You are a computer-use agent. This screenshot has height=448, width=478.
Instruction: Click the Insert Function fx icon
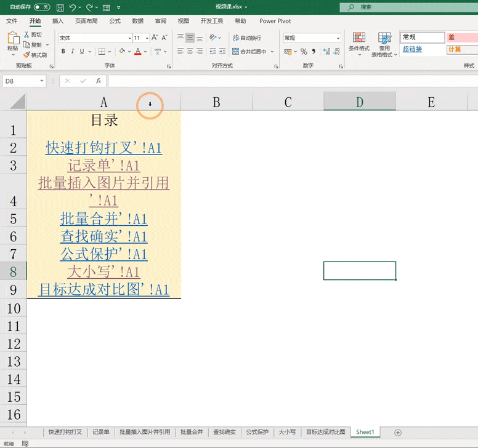click(x=99, y=81)
